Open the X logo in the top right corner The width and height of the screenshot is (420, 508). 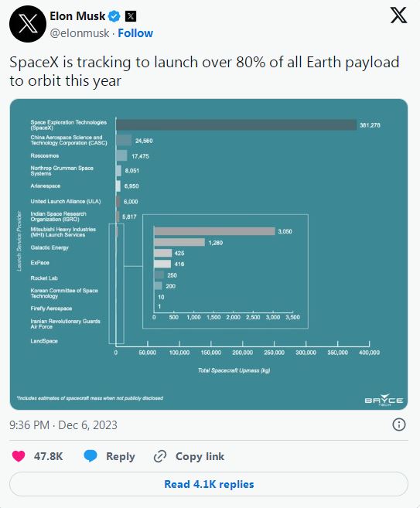point(398,15)
